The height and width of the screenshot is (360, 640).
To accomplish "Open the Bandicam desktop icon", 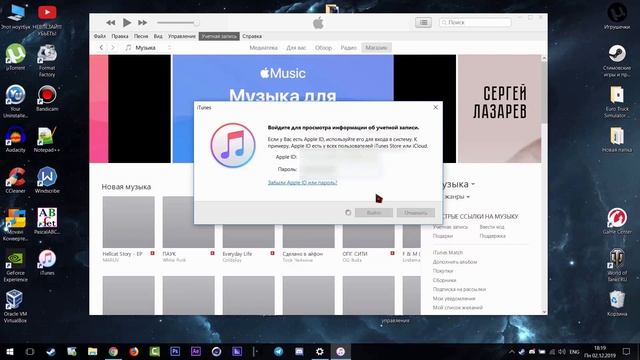I will click(47, 98).
